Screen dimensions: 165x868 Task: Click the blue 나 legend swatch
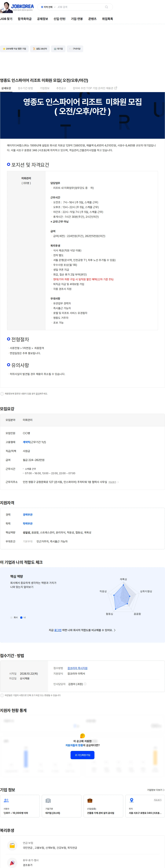click(x=21, y=618)
